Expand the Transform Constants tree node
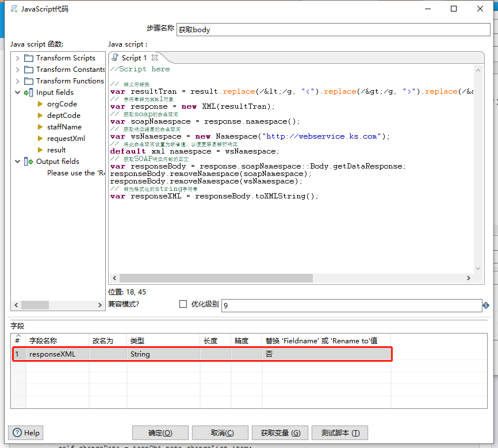The width and height of the screenshot is (498, 448). [17, 70]
